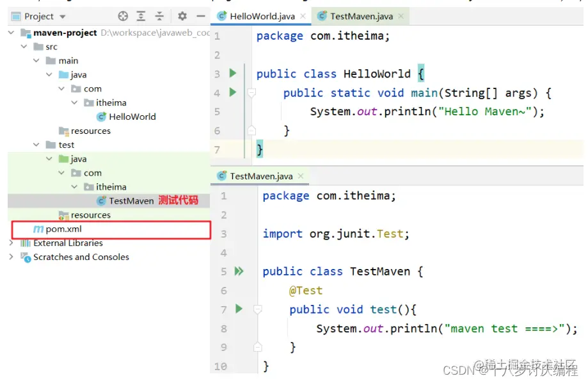Run test() method from line 7 gutter
The width and height of the screenshot is (588, 383).
click(x=239, y=309)
